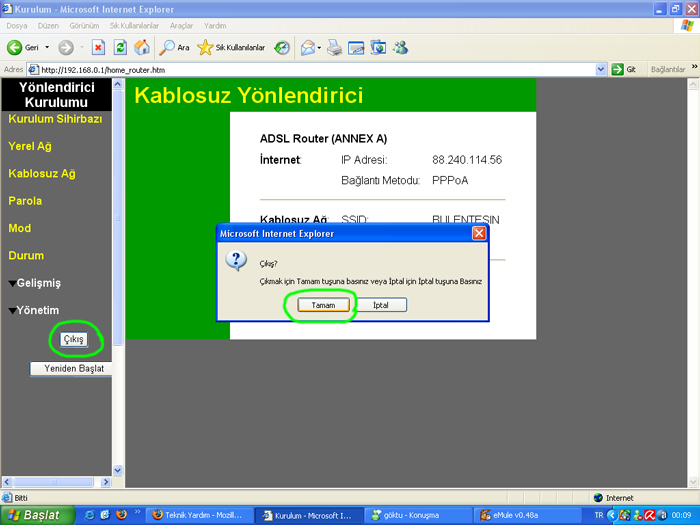Image resolution: width=700 pixels, height=525 pixels.
Task: Open the Mail envelope icon
Action: coord(311,47)
